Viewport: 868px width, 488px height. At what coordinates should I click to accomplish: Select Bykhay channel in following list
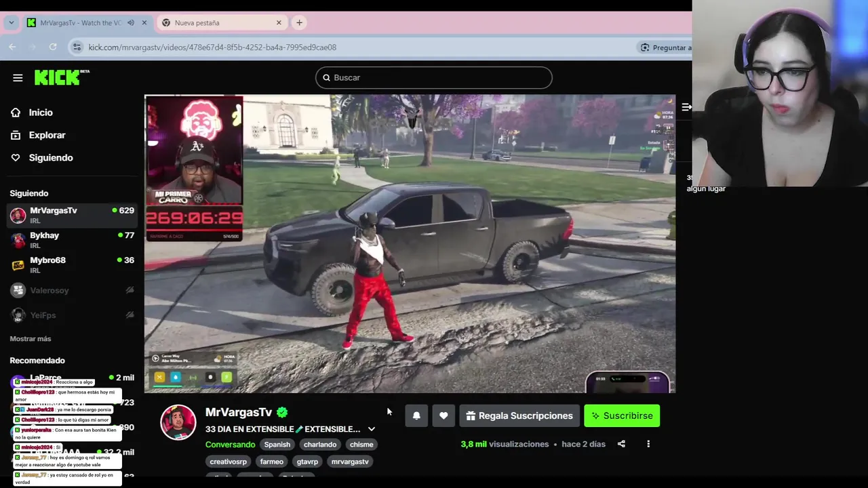click(x=72, y=240)
